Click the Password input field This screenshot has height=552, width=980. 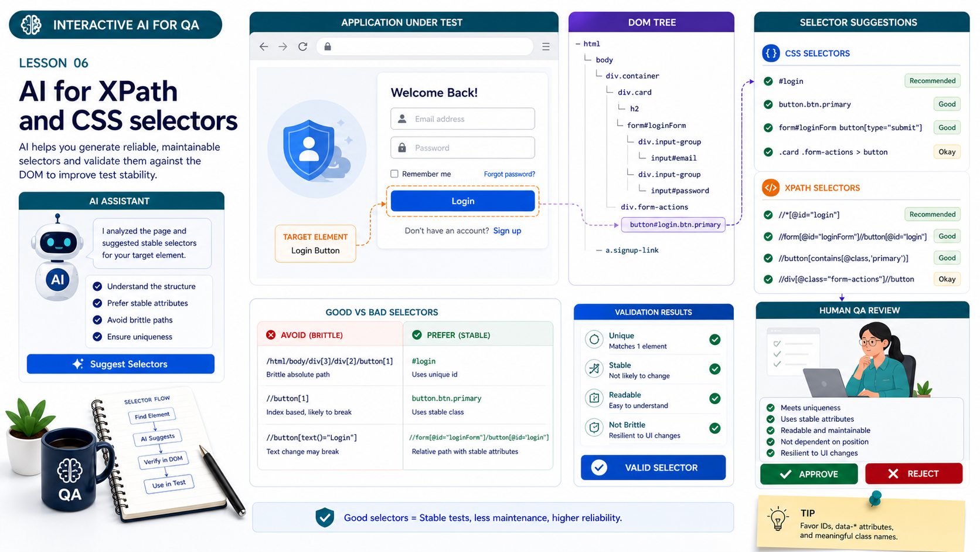462,148
